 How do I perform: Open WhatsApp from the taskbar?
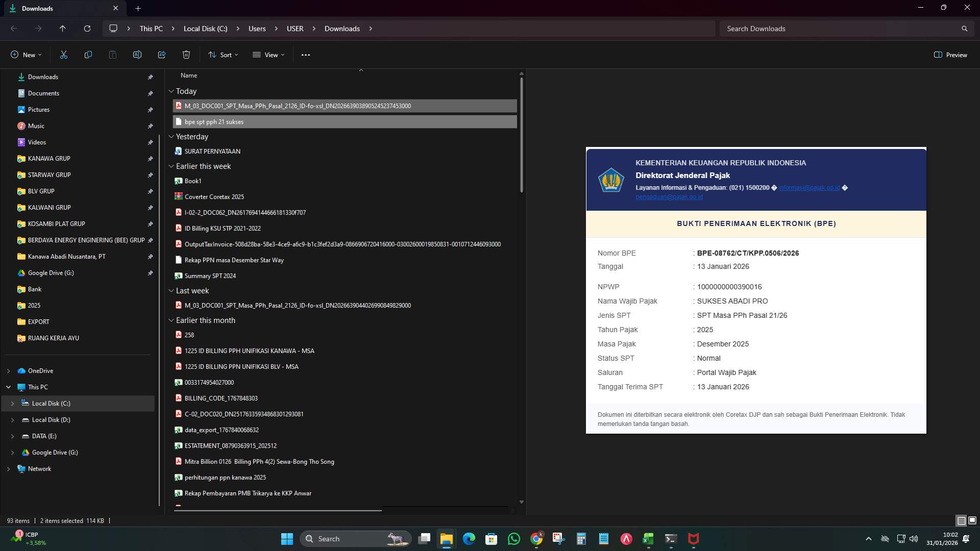(514, 539)
